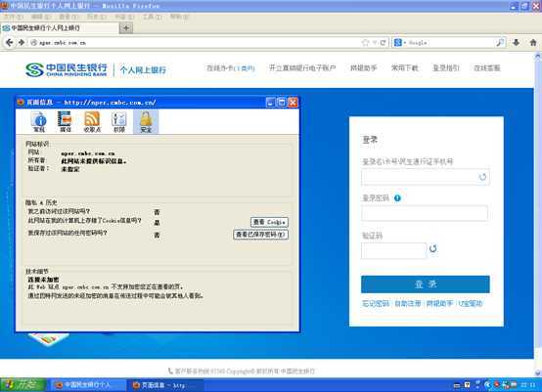Screen dimensions: 542x392
Task: Open the 编辑 (Edit) menu
Action: coord(41,17)
